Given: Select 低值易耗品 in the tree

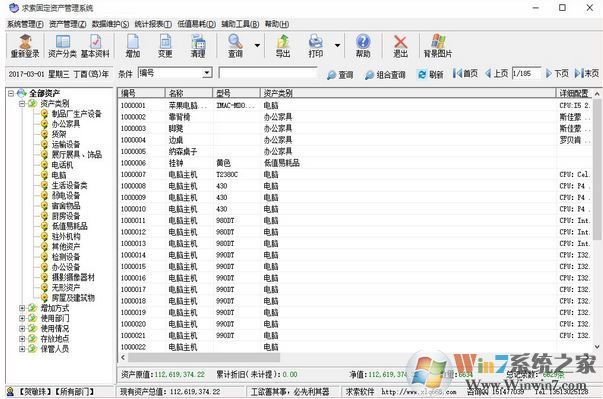Looking at the screenshot, I should pyautogui.click(x=70, y=226).
